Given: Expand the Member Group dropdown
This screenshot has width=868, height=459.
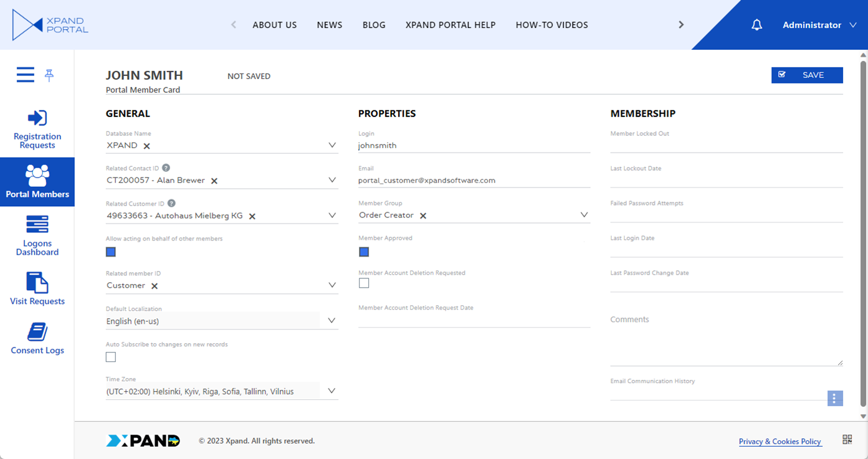Looking at the screenshot, I should pos(584,215).
